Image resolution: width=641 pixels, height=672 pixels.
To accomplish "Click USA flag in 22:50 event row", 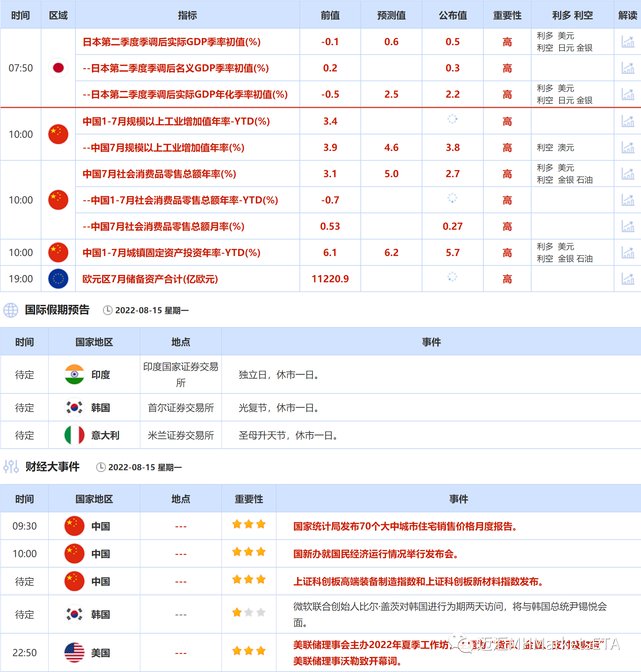I will (x=74, y=652).
